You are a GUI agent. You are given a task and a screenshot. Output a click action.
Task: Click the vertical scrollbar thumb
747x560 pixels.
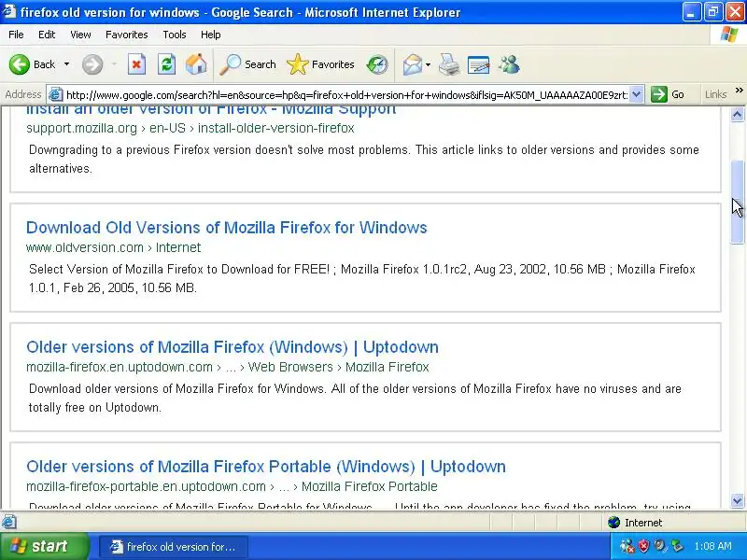coord(737,203)
